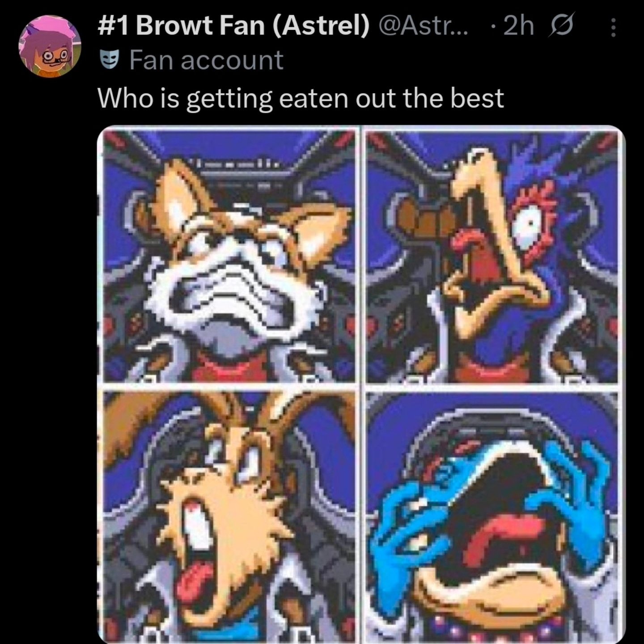Screen dimensions: 644x644
Task: Open the bottom-left rabbit character image
Action: 229,514
